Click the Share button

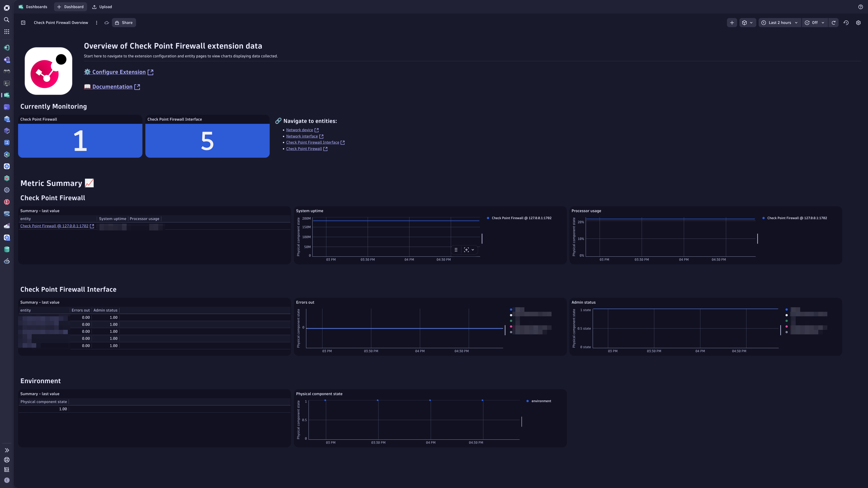124,23
